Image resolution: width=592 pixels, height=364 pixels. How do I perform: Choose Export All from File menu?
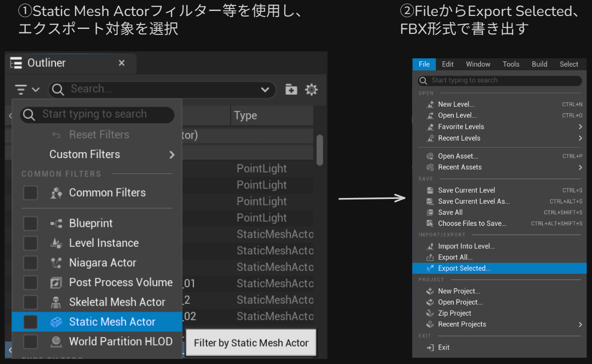point(455,257)
